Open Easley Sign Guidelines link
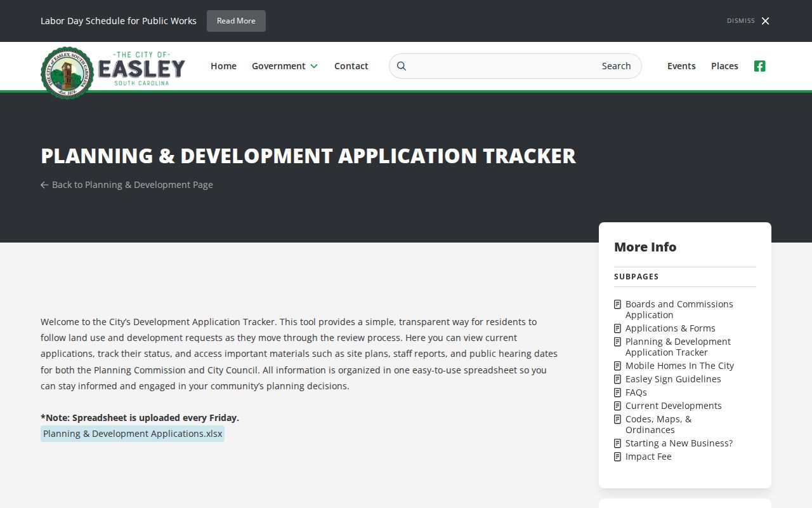812x508 pixels. pyautogui.click(x=673, y=379)
